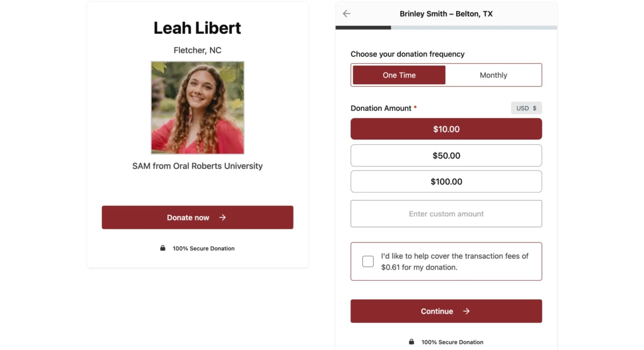The height and width of the screenshot is (350, 644).
Task: Click the donation step progress bar
Action: click(x=446, y=27)
